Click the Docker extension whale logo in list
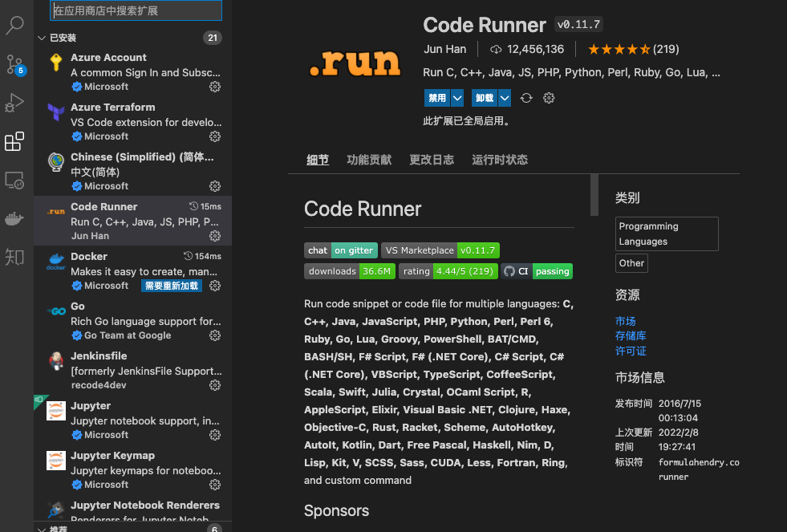 [56, 261]
